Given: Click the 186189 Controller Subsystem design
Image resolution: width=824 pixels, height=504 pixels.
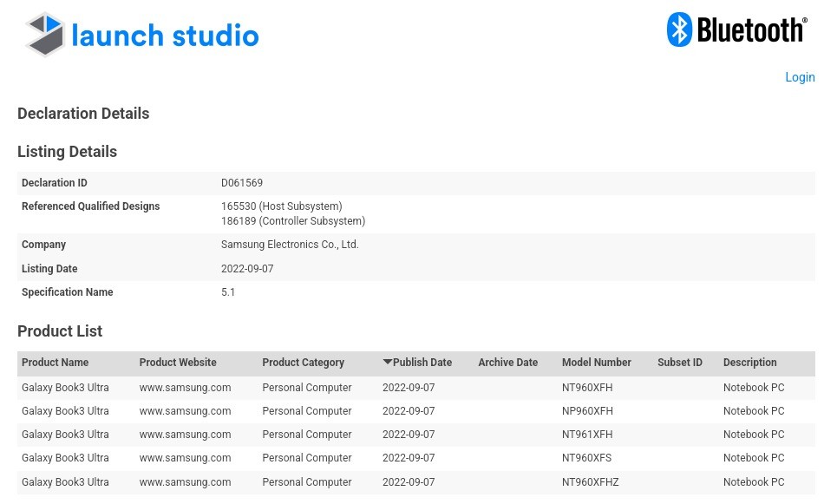Looking at the screenshot, I should click(x=292, y=221).
